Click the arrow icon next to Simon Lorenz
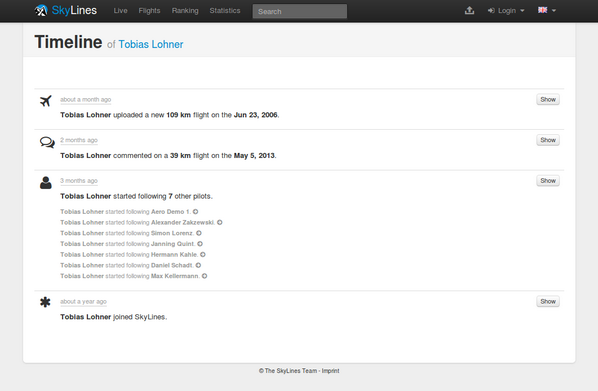 [199, 233]
